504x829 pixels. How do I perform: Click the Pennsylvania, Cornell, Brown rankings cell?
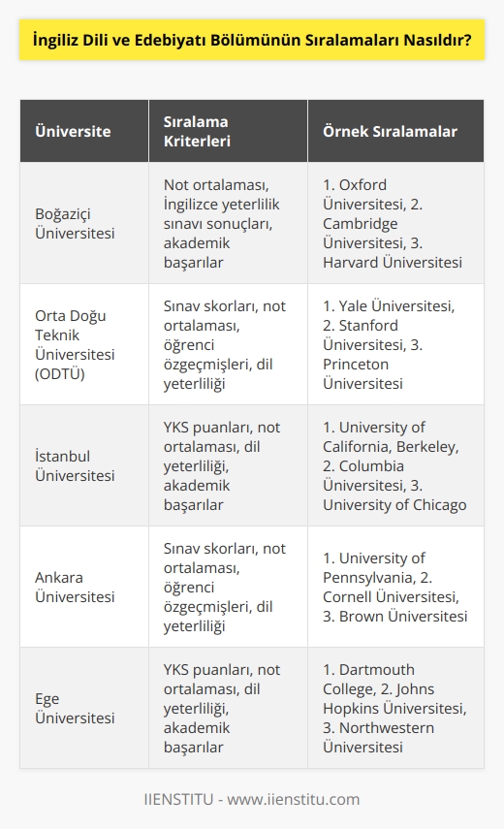click(395, 587)
